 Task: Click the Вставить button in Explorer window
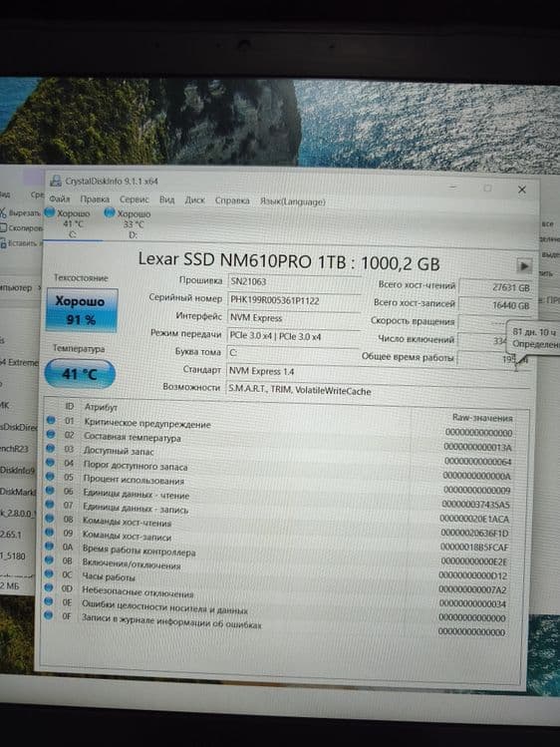[x=20, y=243]
